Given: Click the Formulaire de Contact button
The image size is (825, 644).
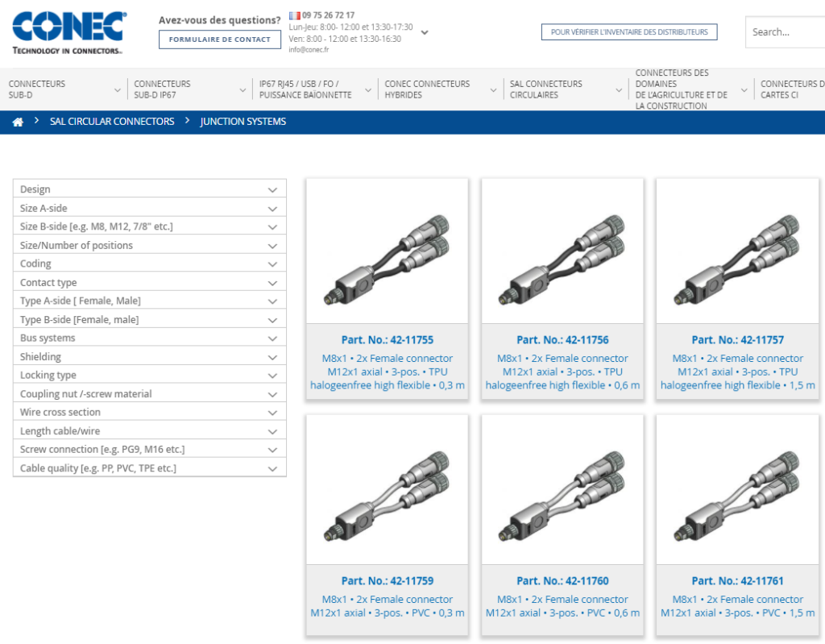Looking at the screenshot, I should pos(220,39).
